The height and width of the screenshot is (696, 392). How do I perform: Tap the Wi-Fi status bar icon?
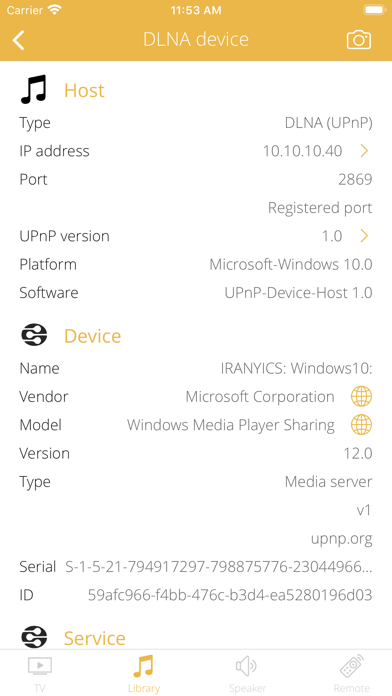pos(55,10)
